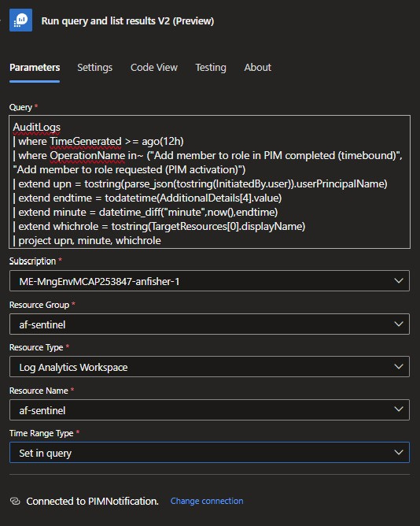
Task: Click the extend upn query line
Action: pyautogui.click(x=200, y=183)
